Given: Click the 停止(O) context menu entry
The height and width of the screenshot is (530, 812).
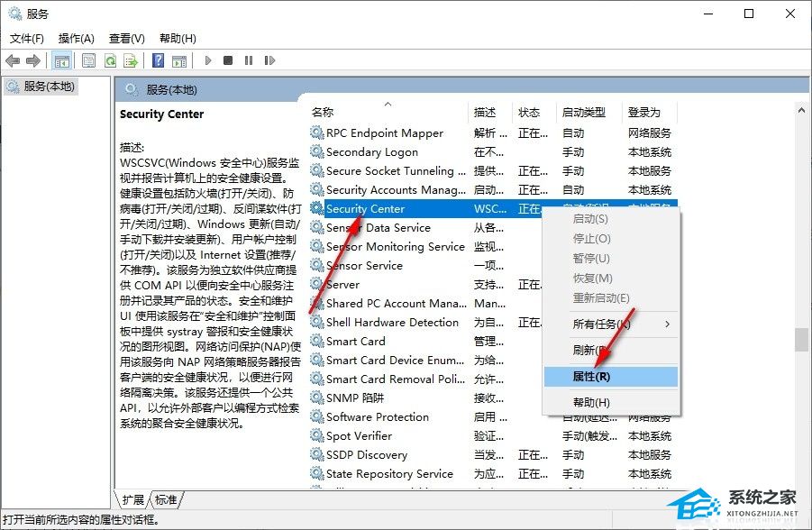Looking at the screenshot, I should (611, 238).
